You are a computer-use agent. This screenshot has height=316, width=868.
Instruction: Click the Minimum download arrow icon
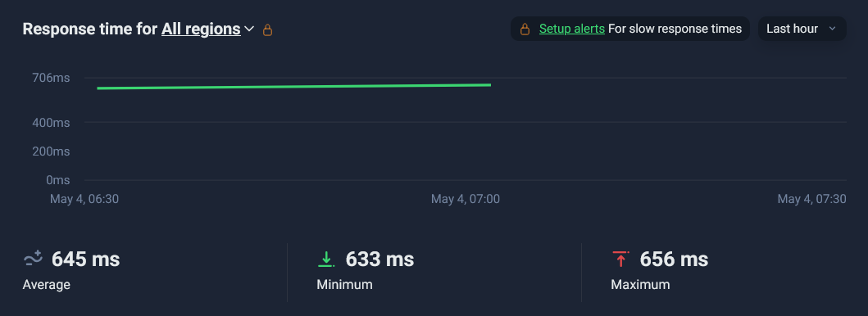(326, 259)
